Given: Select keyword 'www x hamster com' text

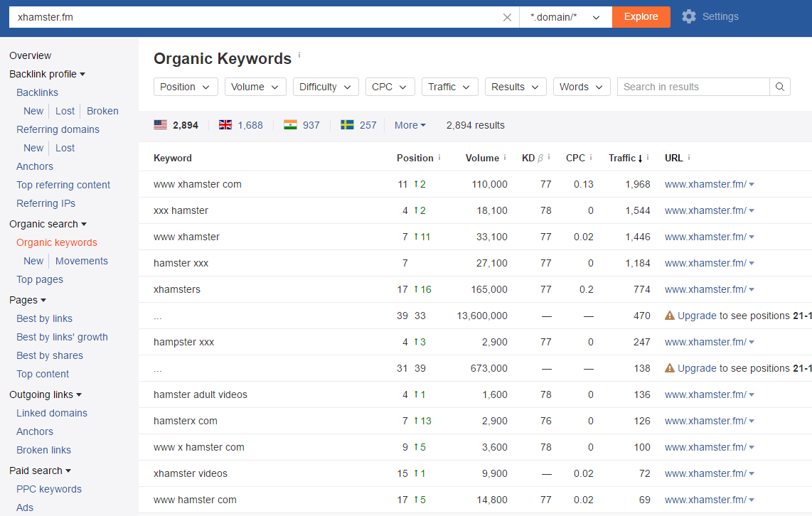Looking at the screenshot, I should click(x=199, y=447).
